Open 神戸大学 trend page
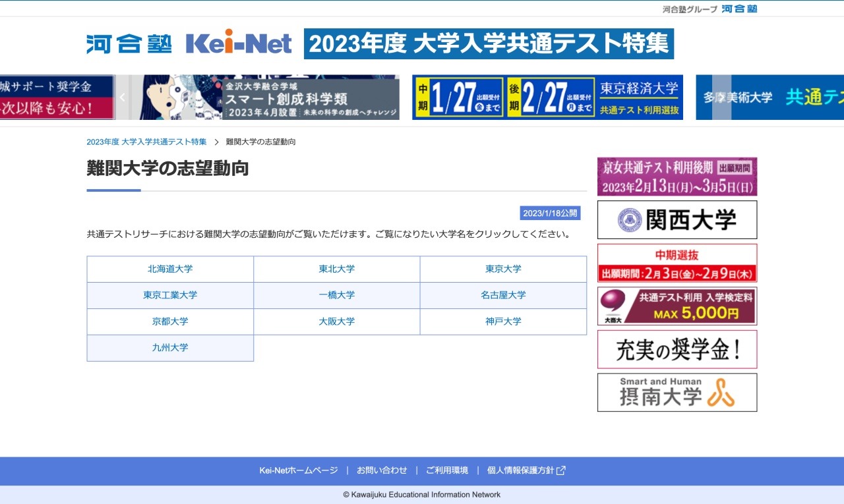The height and width of the screenshot is (504, 844). tap(503, 322)
